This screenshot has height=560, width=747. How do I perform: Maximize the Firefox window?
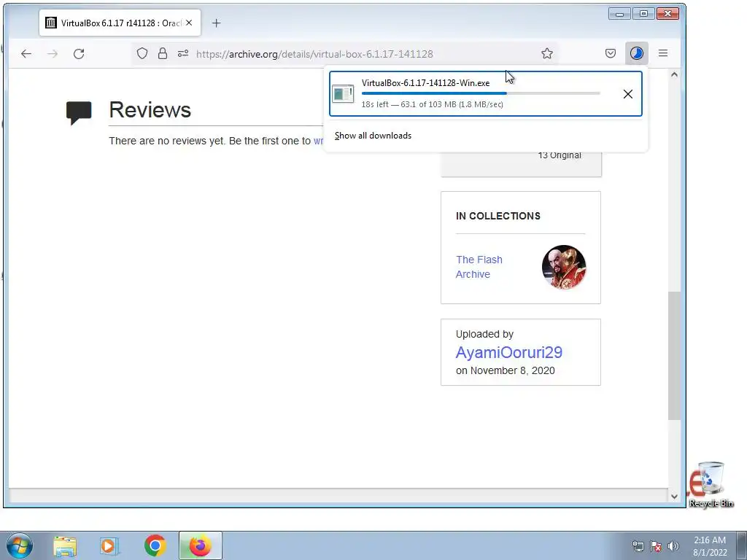(x=643, y=14)
